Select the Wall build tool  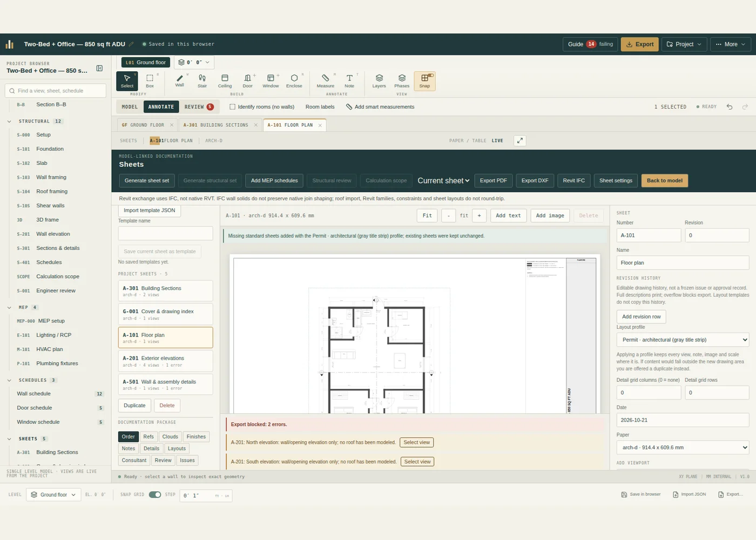[179, 80]
